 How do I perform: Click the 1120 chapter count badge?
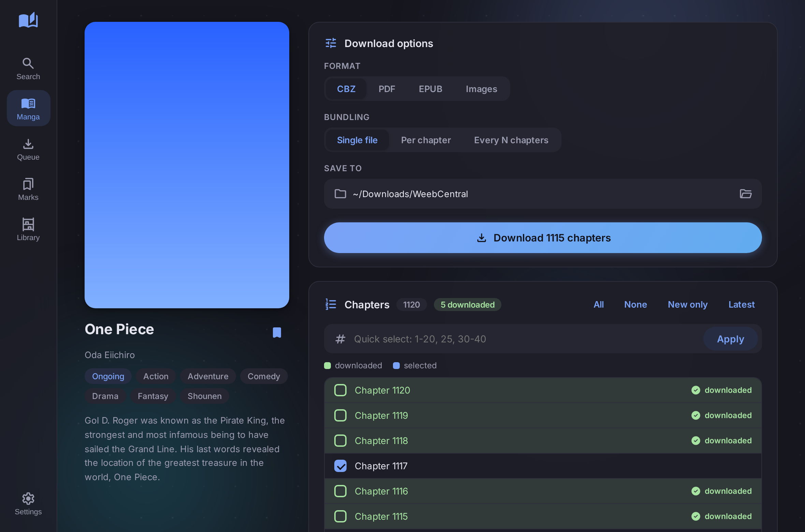(x=411, y=305)
